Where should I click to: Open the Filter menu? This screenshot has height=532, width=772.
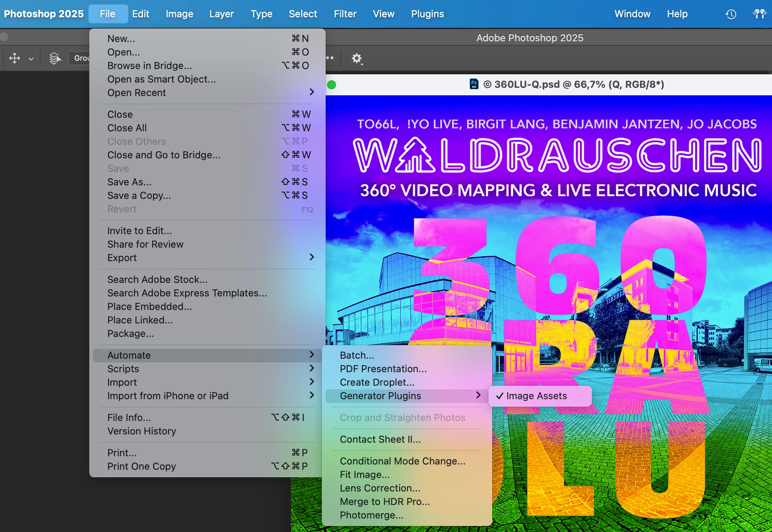pyautogui.click(x=345, y=14)
